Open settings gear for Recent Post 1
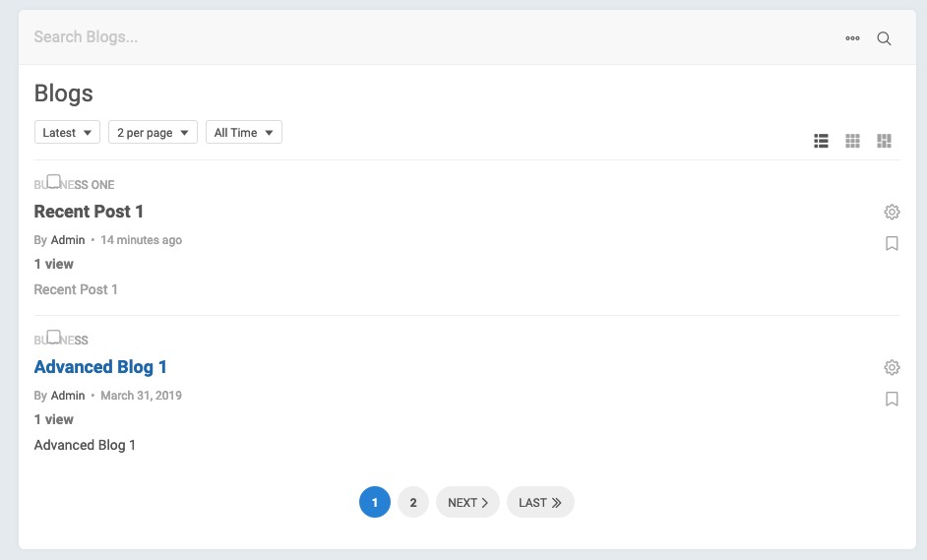The height and width of the screenshot is (560, 927). point(892,212)
